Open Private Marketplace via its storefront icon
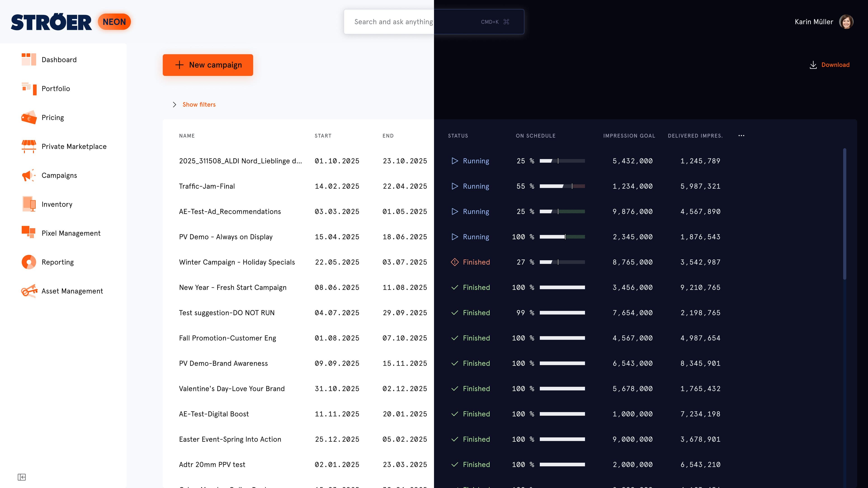The image size is (868, 488). click(x=29, y=146)
